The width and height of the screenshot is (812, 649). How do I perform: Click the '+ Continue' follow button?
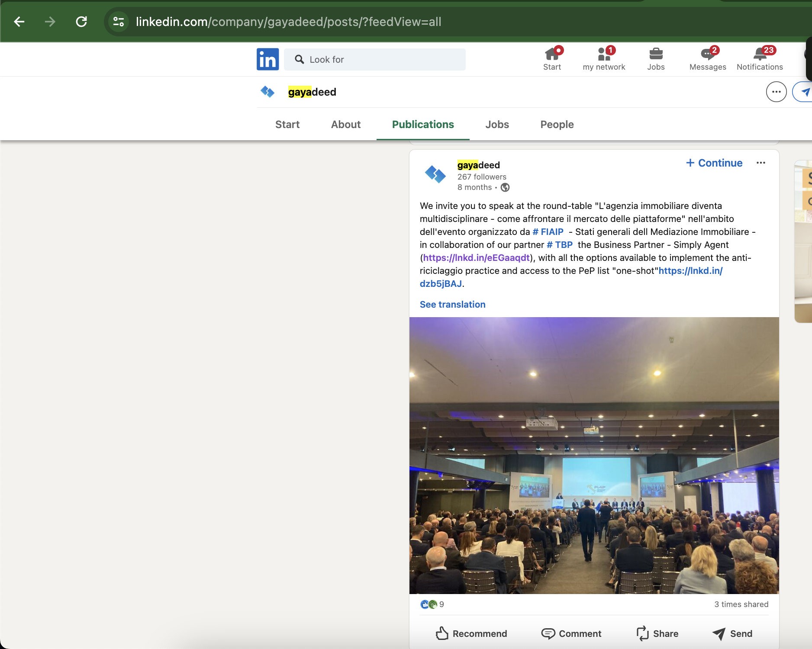pos(714,163)
